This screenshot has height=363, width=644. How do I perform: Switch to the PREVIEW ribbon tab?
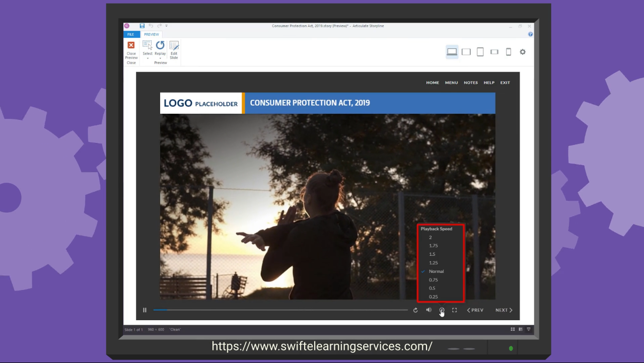click(152, 34)
